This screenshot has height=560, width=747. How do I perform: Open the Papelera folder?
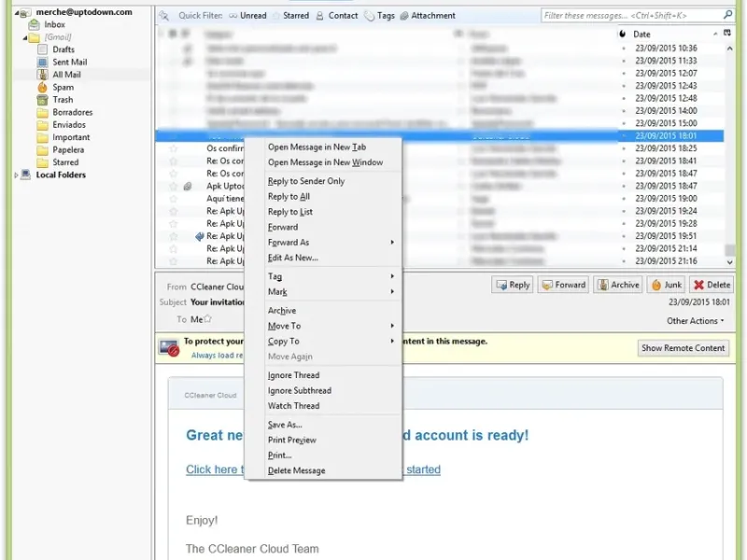point(68,149)
